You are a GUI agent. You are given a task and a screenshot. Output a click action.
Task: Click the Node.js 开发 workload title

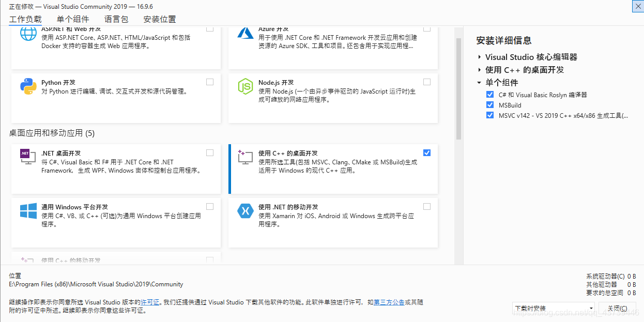pyautogui.click(x=276, y=82)
